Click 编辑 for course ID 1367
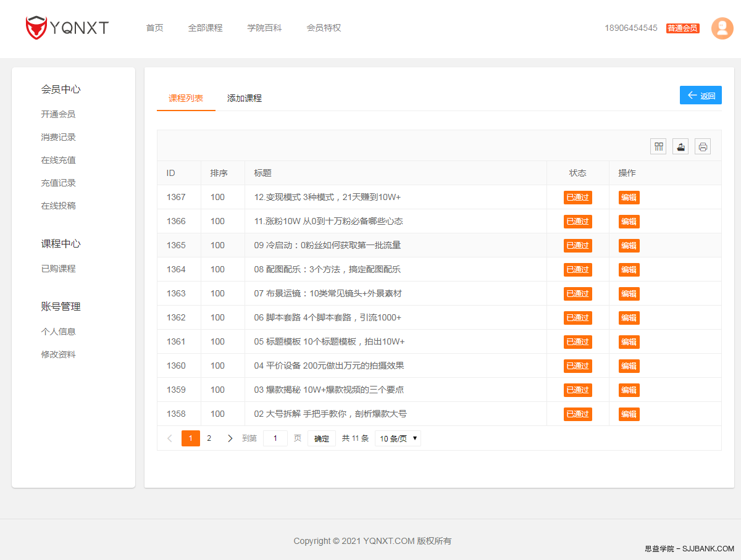Viewport: 741px width, 560px height. (629, 198)
